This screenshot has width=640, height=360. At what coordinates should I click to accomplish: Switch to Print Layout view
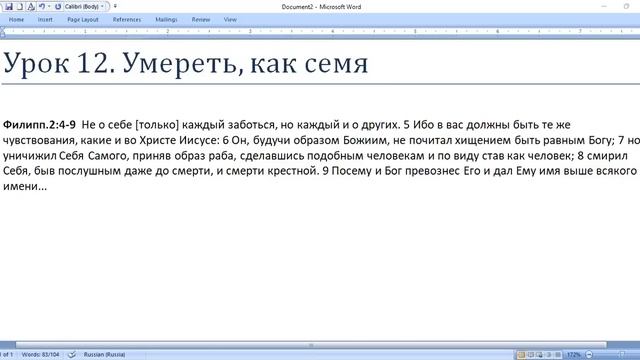click(521, 355)
